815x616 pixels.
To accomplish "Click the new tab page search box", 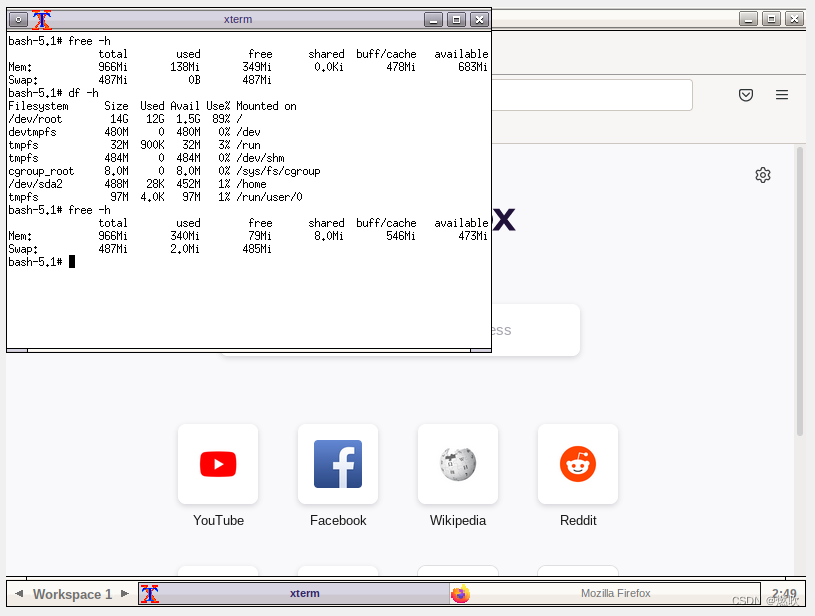I will tap(535, 330).
